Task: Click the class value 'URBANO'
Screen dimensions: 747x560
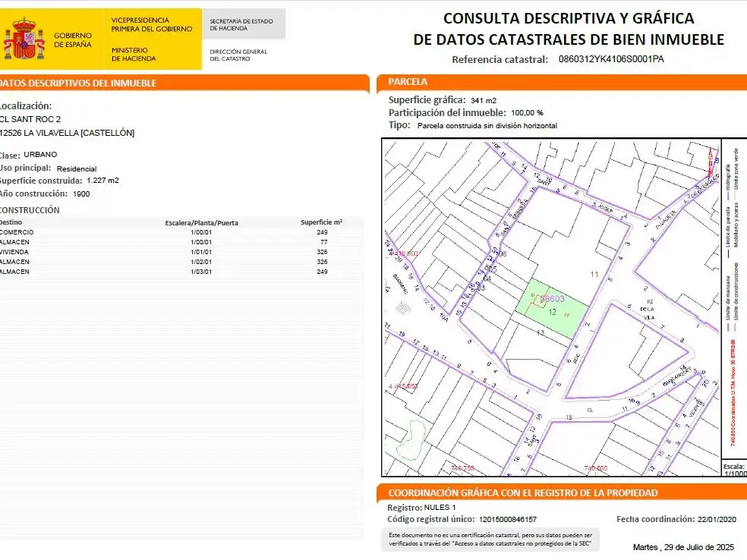Action: (x=40, y=154)
